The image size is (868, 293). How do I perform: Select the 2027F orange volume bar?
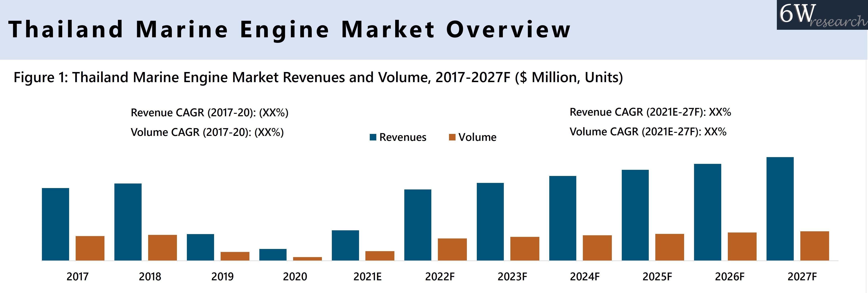click(x=814, y=246)
